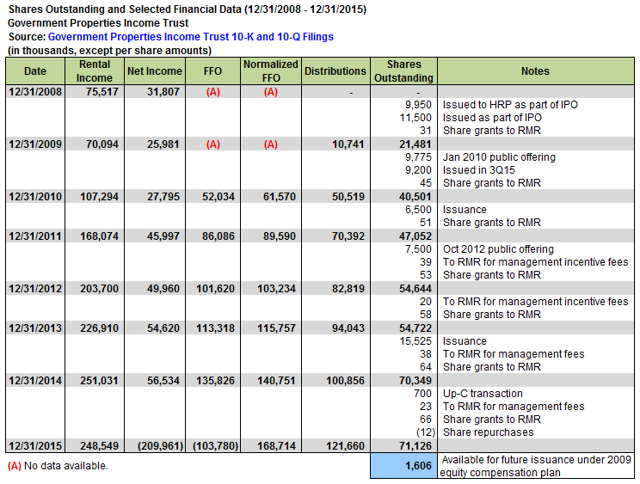Select the Distributions column header
Viewport: 640px width, 484px height.
tap(336, 71)
